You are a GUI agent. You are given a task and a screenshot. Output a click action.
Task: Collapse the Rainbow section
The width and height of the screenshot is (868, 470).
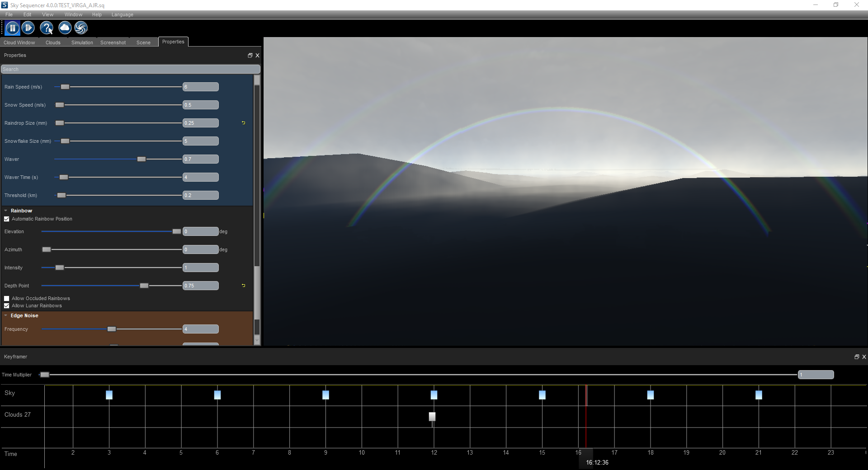[6, 211]
